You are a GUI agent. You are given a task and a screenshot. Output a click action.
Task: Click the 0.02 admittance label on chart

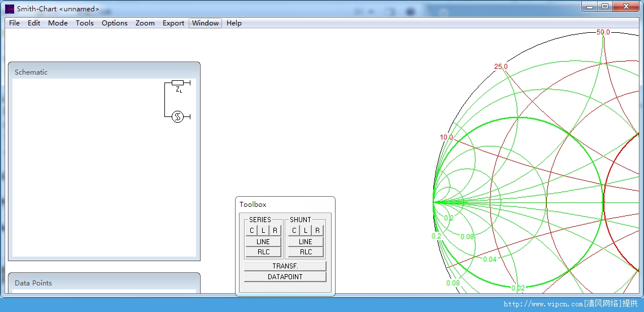coord(519,288)
